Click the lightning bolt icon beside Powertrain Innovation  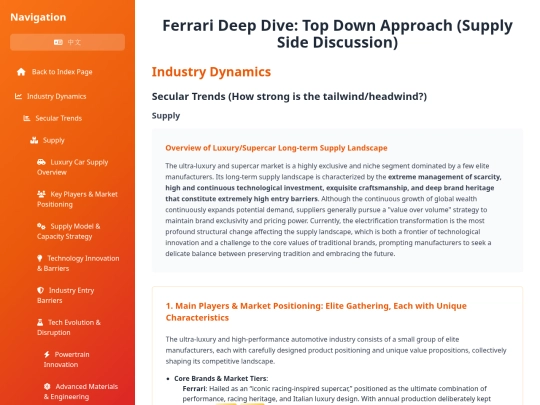pyautogui.click(x=47, y=354)
